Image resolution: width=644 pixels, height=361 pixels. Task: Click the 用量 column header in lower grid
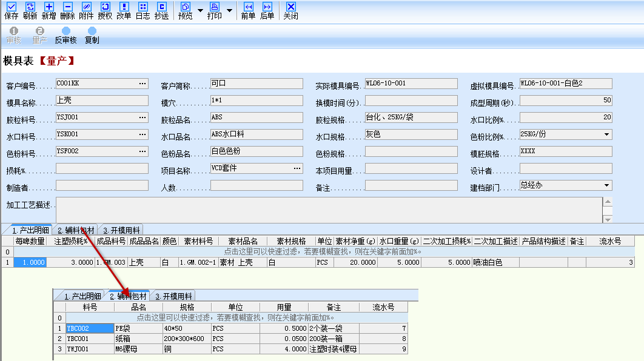pyautogui.click(x=284, y=307)
